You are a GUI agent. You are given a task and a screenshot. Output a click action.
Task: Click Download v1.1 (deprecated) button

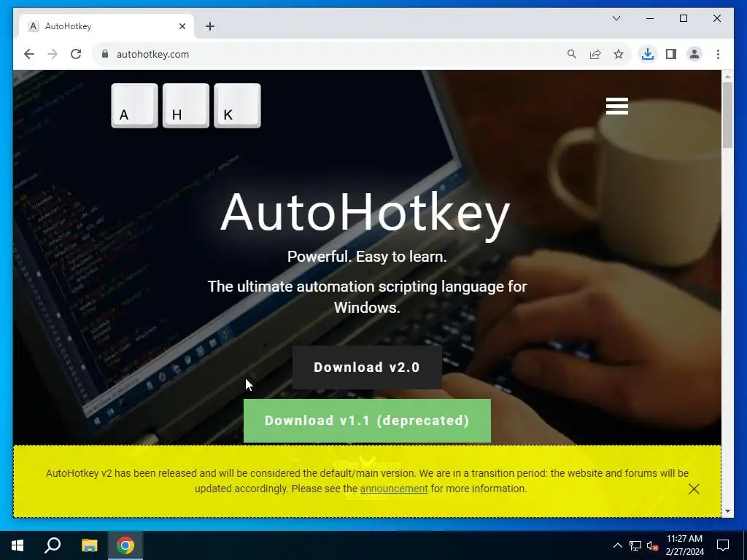click(x=367, y=421)
